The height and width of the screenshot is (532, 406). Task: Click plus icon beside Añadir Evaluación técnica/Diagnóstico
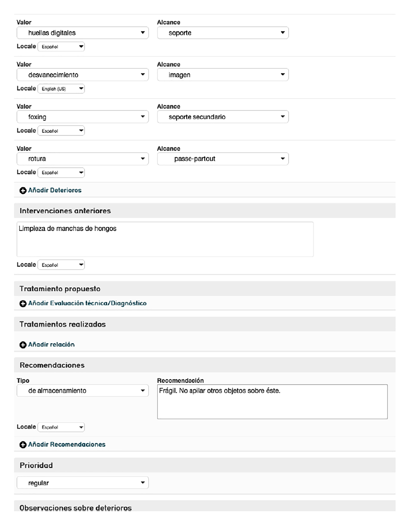click(23, 303)
